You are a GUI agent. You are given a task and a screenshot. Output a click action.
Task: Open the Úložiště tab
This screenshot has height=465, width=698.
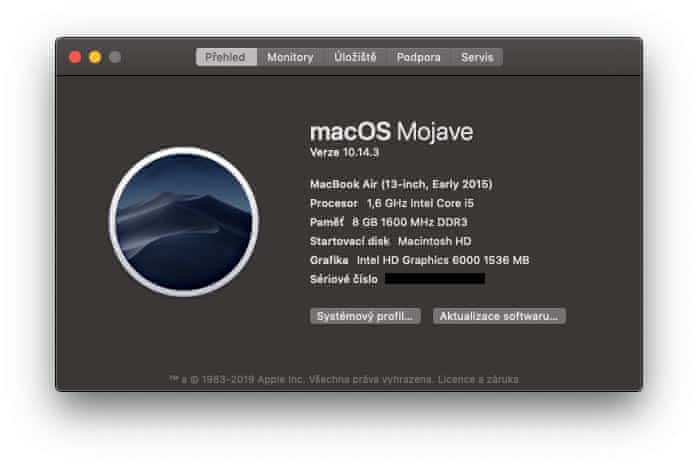[355, 57]
